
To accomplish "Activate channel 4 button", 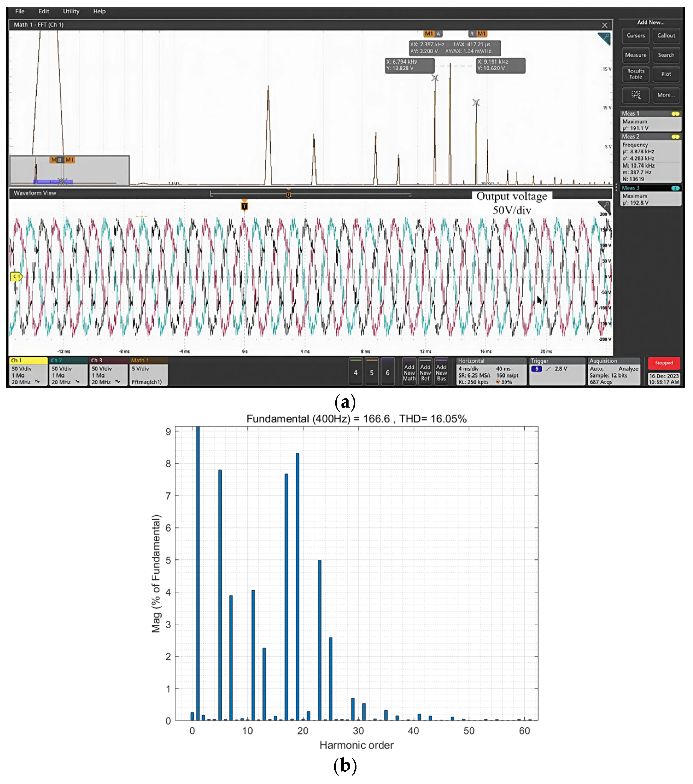I will [x=355, y=372].
